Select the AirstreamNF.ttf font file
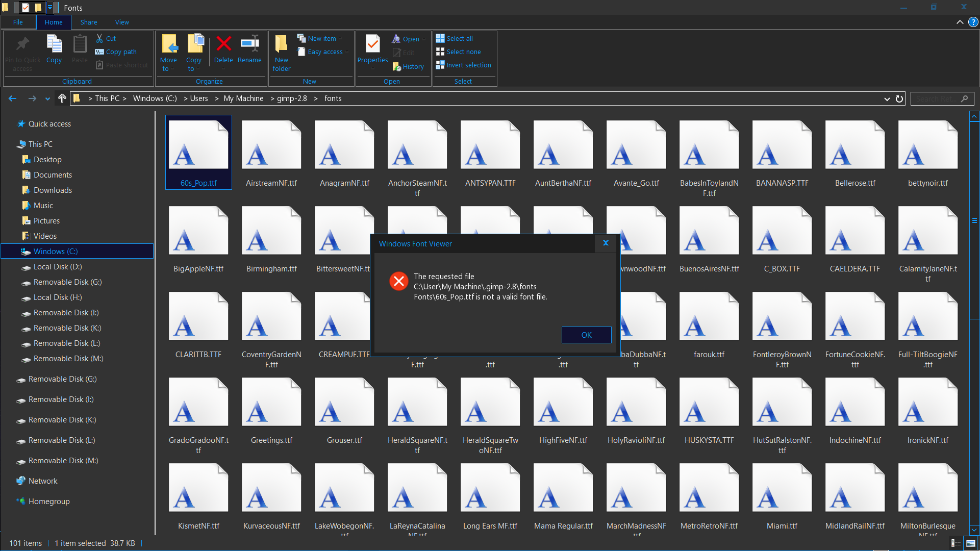980x551 pixels. (271, 153)
